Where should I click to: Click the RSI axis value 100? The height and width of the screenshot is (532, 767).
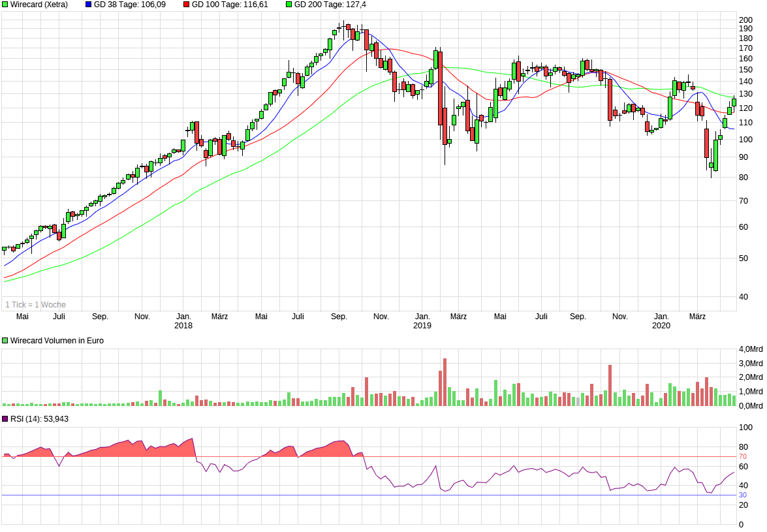tap(745, 428)
